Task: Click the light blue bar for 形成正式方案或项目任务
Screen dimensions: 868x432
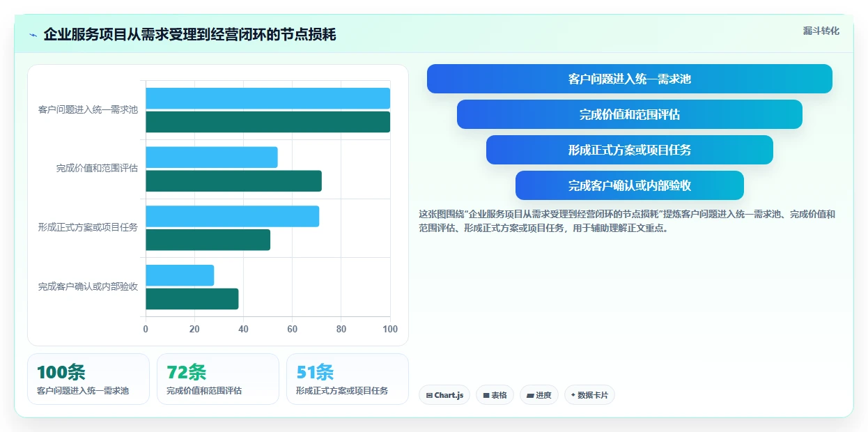Action: pyautogui.click(x=232, y=216)
